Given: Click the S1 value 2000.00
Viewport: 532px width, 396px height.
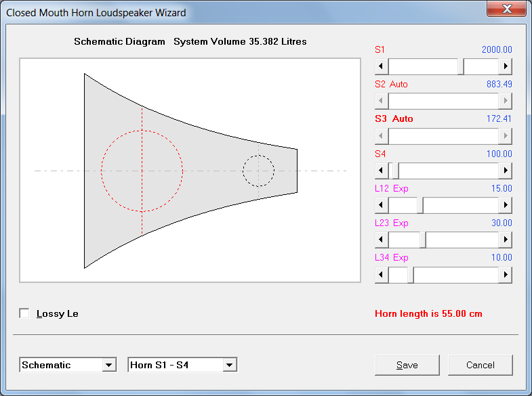Looking at the screenshot, I should point(497,50).
